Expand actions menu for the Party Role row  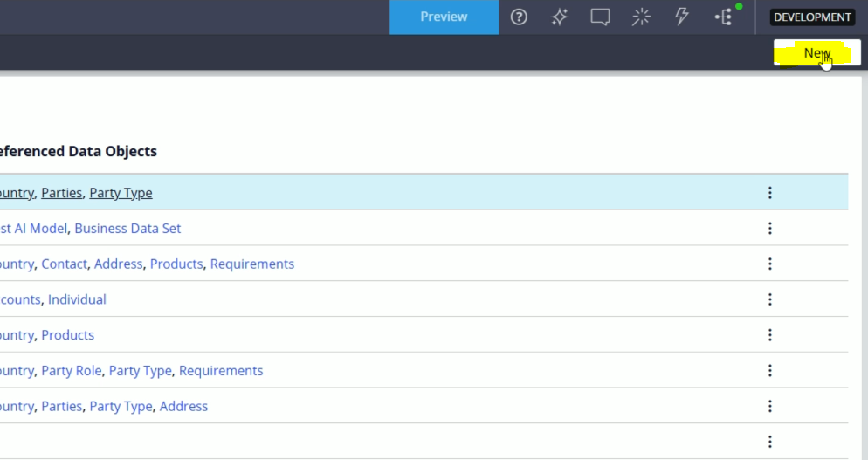769,371
